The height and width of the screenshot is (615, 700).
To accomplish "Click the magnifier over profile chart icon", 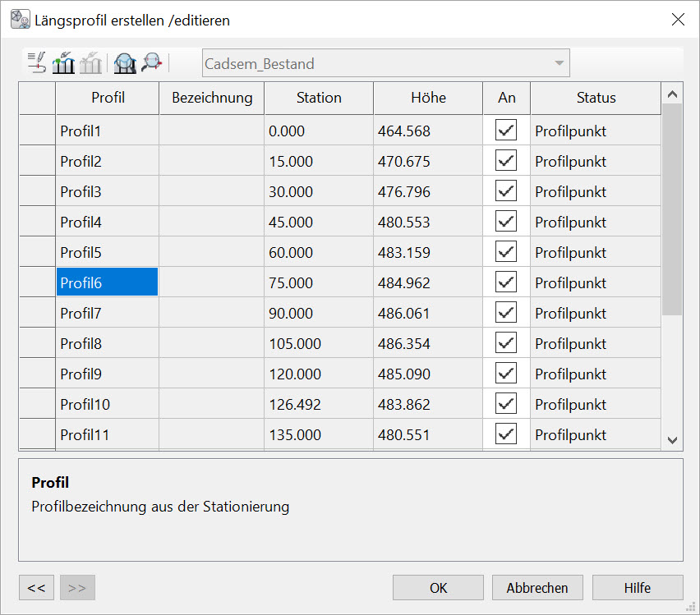I will [x=124, y=62].
